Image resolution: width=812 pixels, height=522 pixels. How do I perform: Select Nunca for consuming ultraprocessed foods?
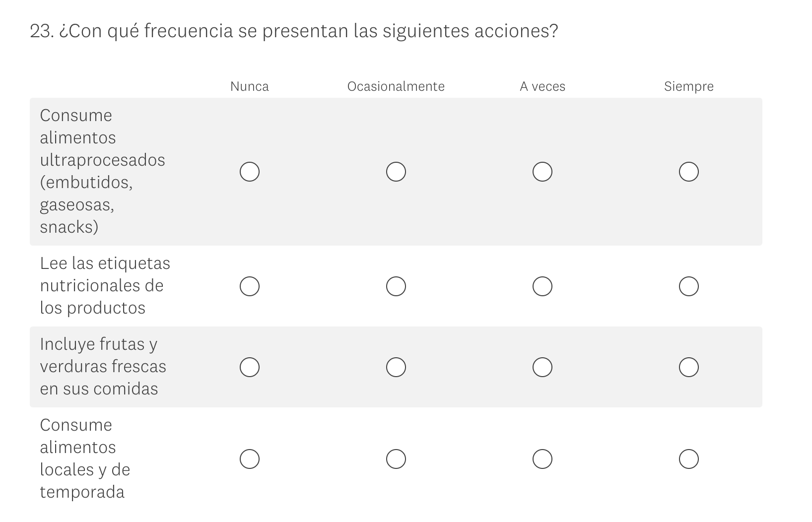click(x=250, y=172)
